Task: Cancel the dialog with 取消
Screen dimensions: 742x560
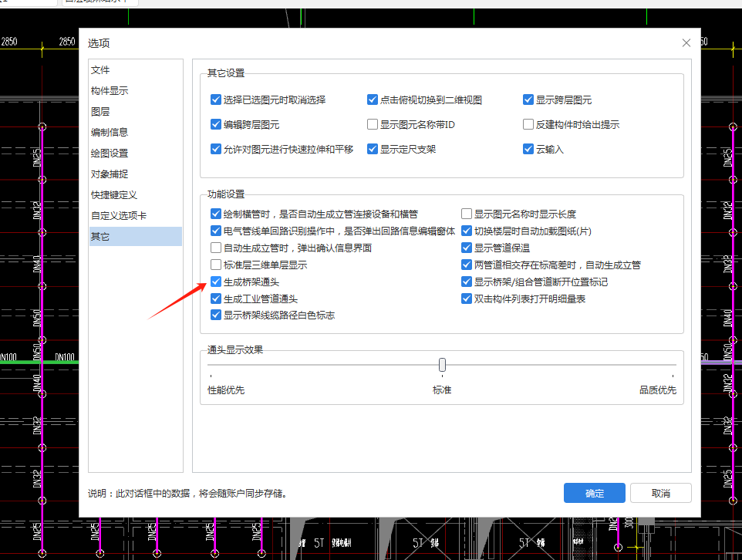Action: (x=660, y=493)
